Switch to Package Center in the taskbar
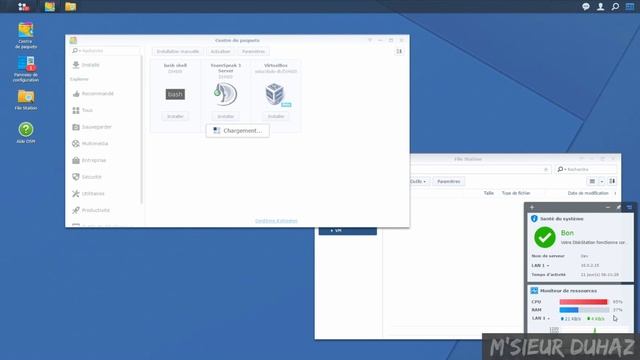The width and height of the screenshot is (640, 360). tap(50, 7)
